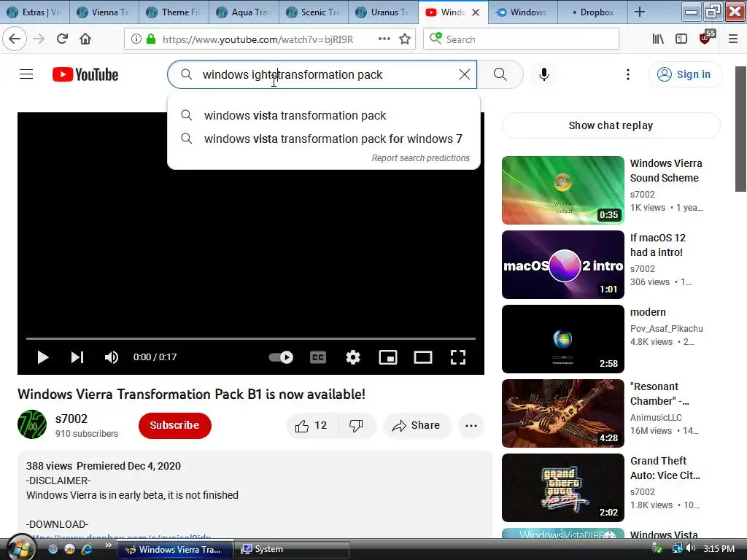
Task: Dislike the video with thumbs down
Action: 356,425
